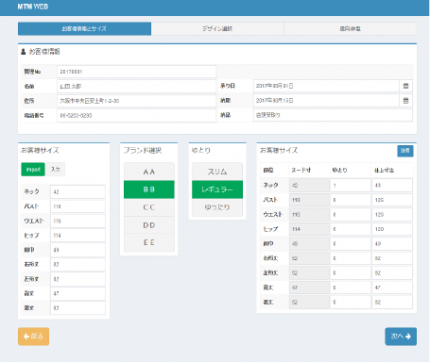Click ヒップ input in left size panel

pos(78,236)
